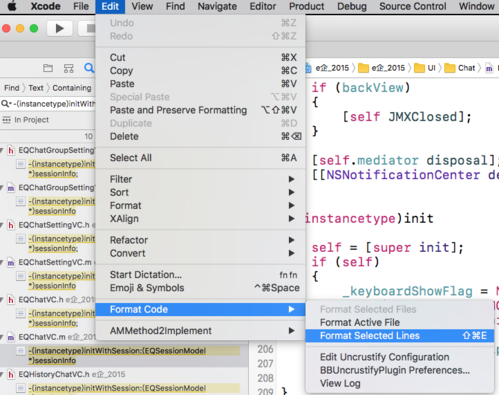Open the Debug menu
Image resolution: width=499 pixels, height=395 pixels.
coord(352,6)
